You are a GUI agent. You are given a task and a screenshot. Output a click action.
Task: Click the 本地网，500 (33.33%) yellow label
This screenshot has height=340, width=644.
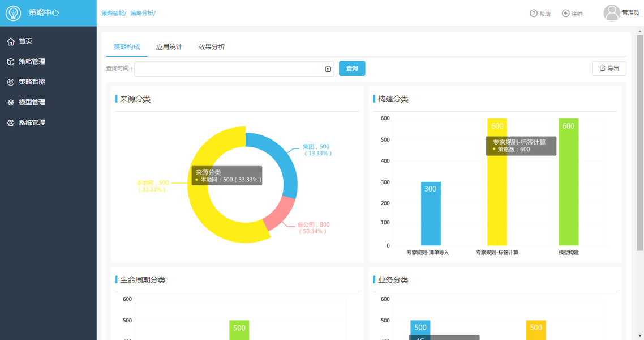tap(152, 186)
